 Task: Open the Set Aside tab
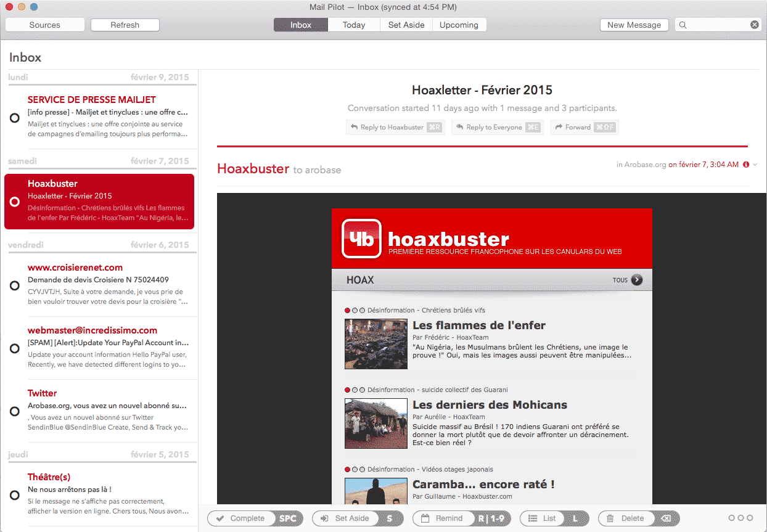tap(406, 25)
